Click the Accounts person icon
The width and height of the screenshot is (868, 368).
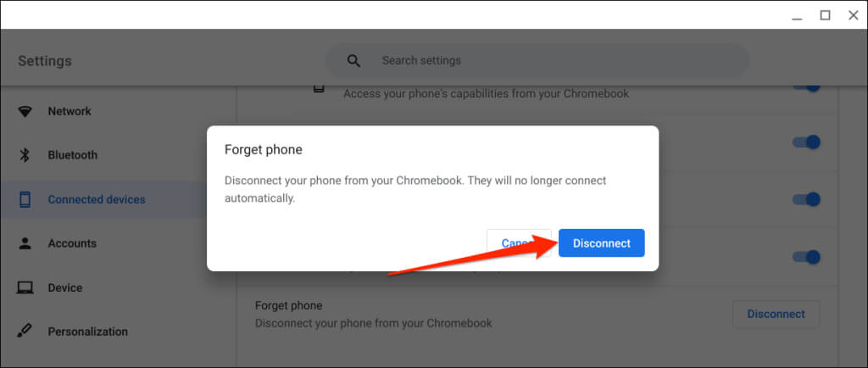(25, 243)
